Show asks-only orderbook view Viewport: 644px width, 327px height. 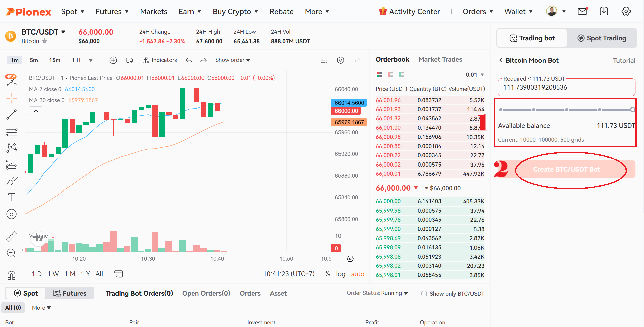[x=390, y=75]
